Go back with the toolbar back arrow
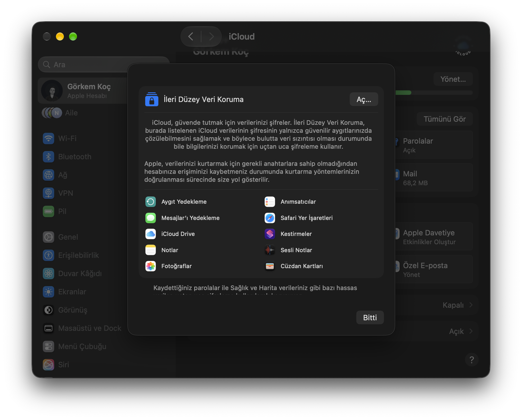This screenshot has width=522, height=420. pos(191,36)
